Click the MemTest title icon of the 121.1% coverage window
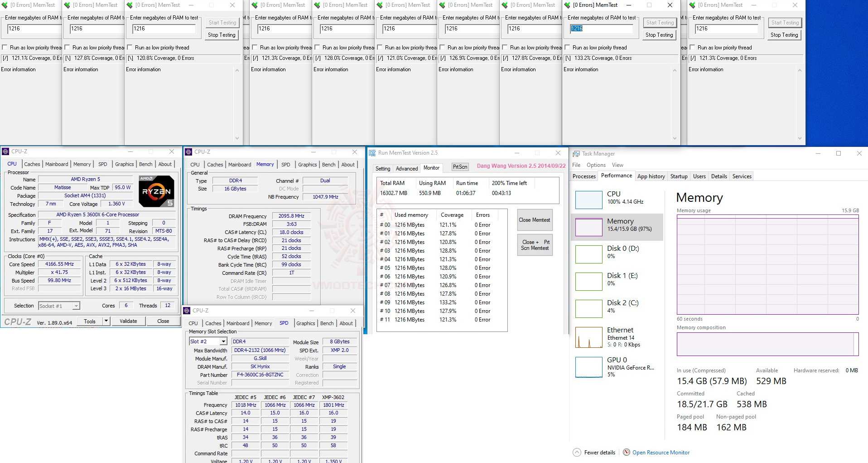868x463 pixels. pos(5,5)
